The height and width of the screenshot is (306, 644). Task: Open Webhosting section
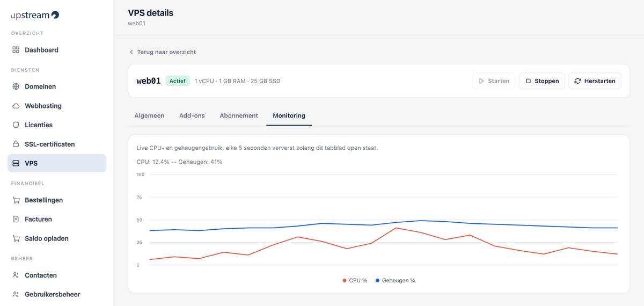click(x=57, y=106)
